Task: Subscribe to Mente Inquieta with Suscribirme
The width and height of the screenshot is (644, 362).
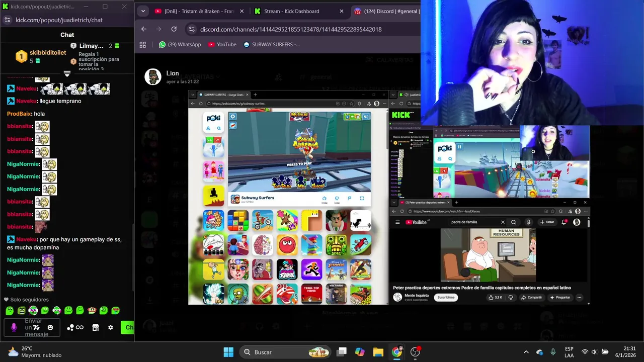Action: pos(446,297)
